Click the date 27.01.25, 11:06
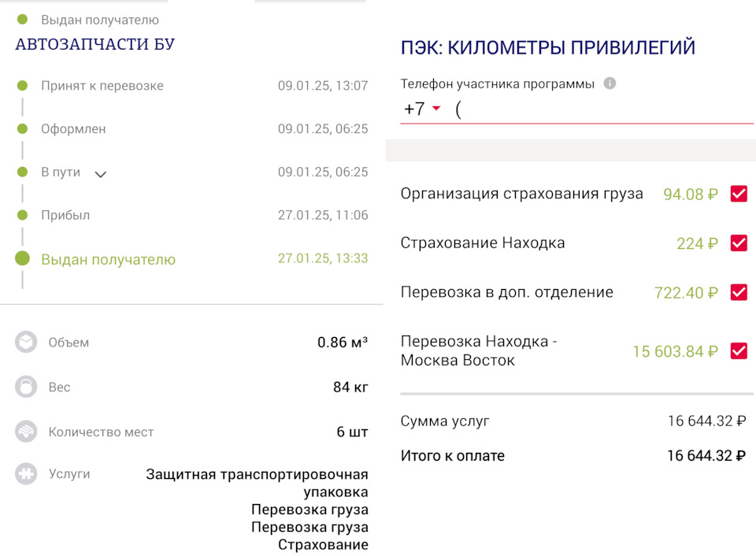The image size is (756, 556). [x=323, y=215]
